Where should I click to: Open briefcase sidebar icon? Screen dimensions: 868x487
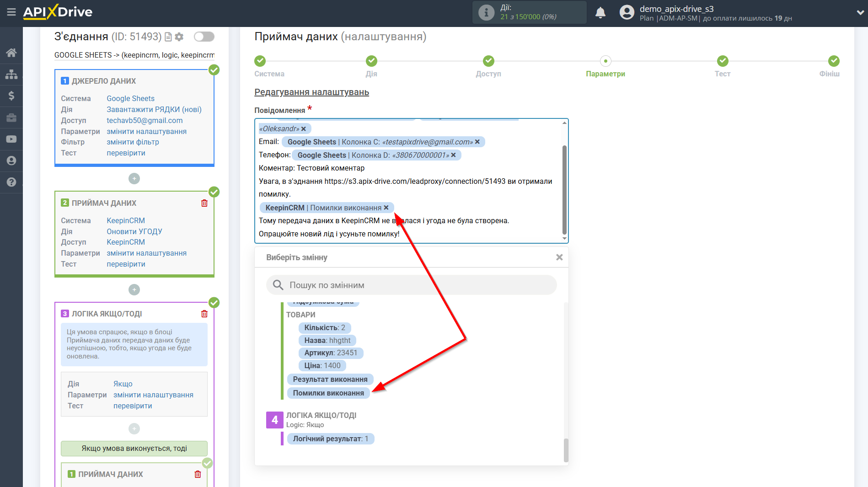(x=11, y=118)
